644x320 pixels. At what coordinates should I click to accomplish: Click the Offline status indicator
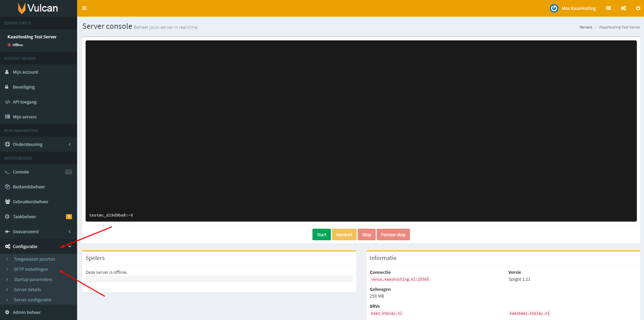pos(15,45)
